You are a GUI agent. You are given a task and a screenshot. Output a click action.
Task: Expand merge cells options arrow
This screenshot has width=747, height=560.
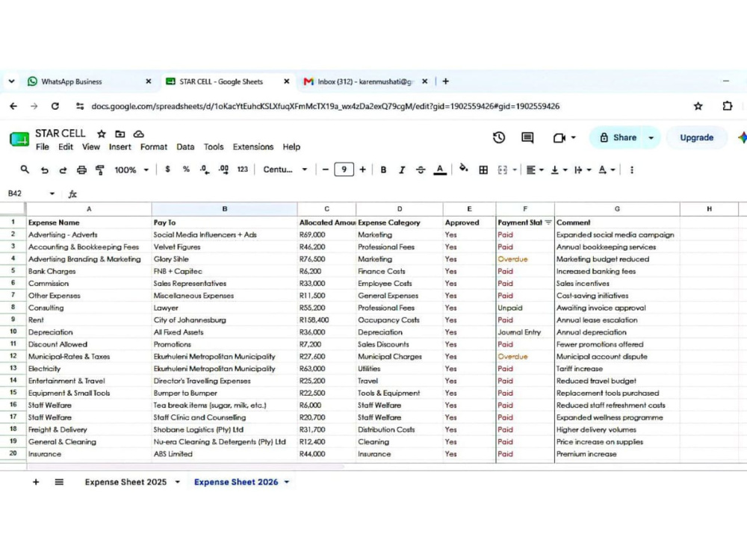(x=515, y=170)
